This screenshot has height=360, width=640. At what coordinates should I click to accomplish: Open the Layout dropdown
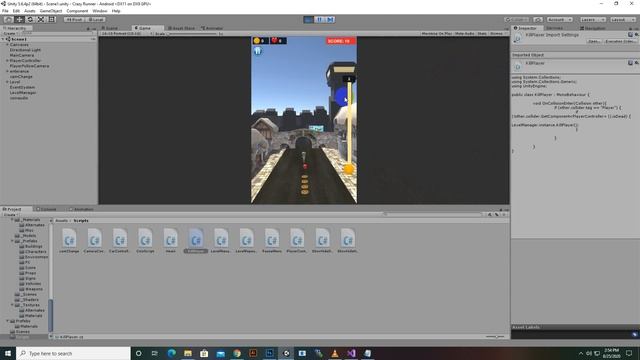[622, 19]
